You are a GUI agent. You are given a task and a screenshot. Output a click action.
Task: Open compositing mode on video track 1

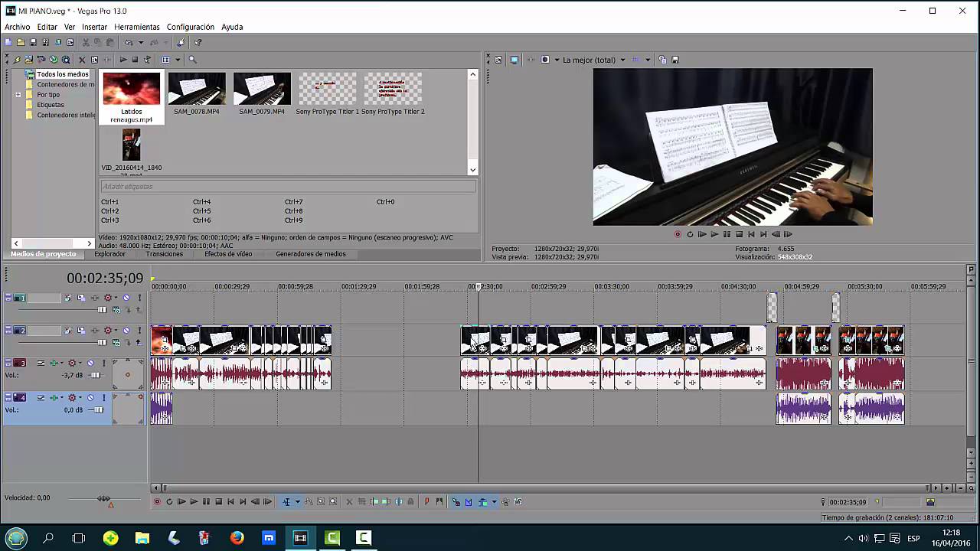pyautogui.click(x=116, y=310)
